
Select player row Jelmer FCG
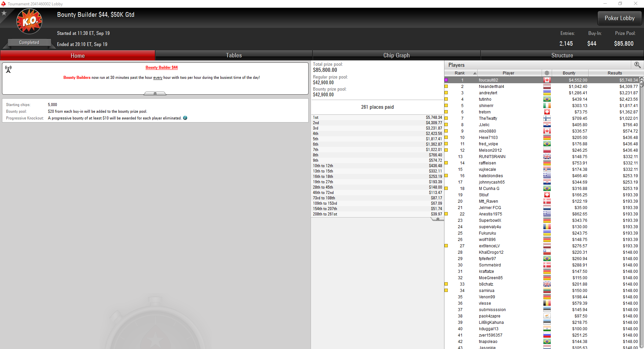coord(542,207)
